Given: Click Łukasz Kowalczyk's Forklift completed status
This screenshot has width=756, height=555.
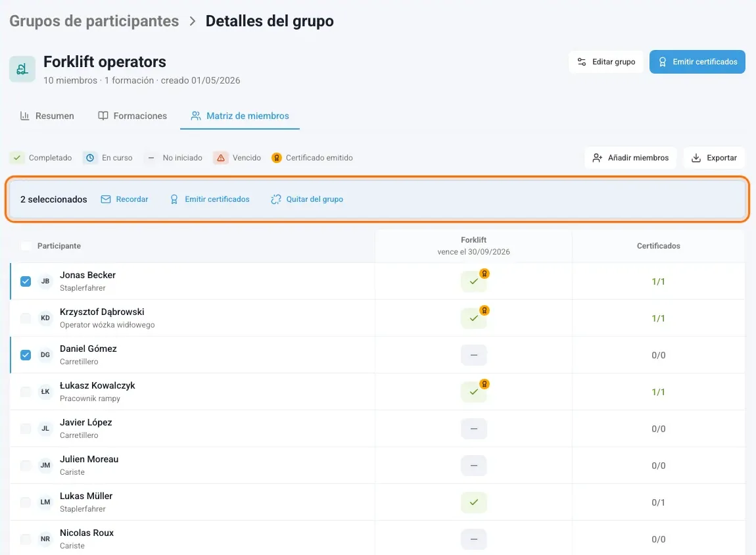Looking at the screenshot, I should tap(473, 392).
